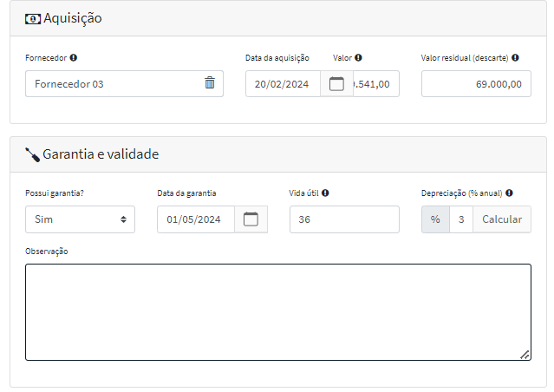
Task: Click the info icon beside Valor residual (descarte)
Action: coord(515,57)
